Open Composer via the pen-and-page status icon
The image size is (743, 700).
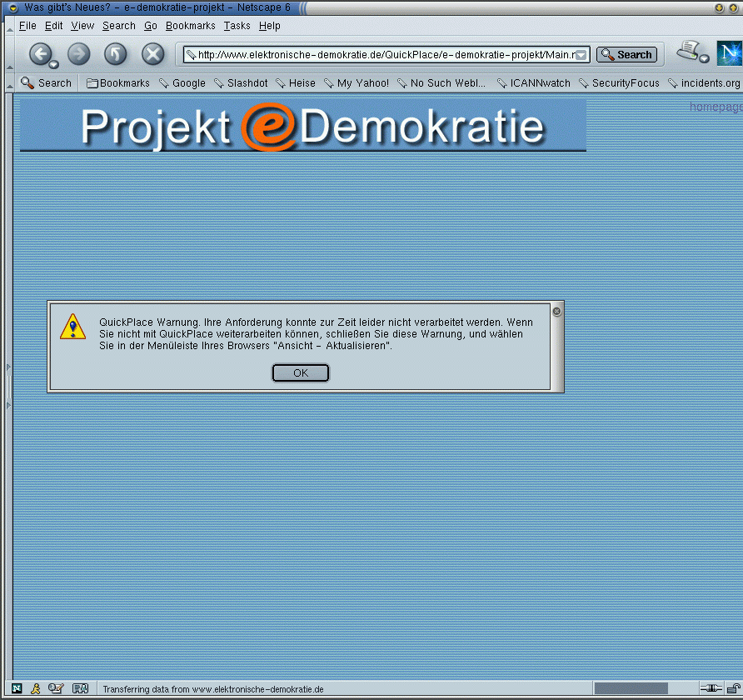pos(56,688)
